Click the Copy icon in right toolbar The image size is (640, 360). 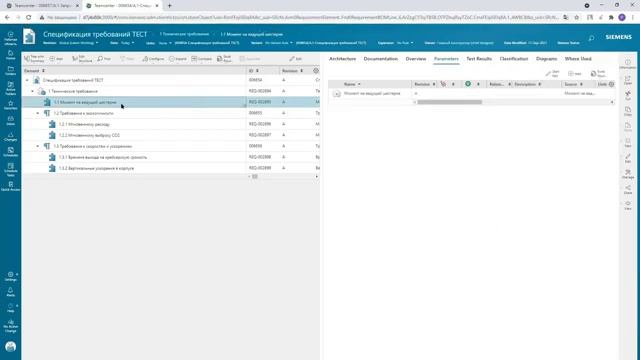(628, 111)
